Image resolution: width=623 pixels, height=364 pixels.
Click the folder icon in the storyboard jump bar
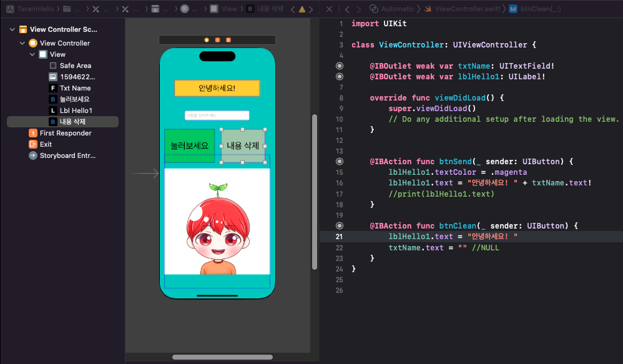[67, 9]
